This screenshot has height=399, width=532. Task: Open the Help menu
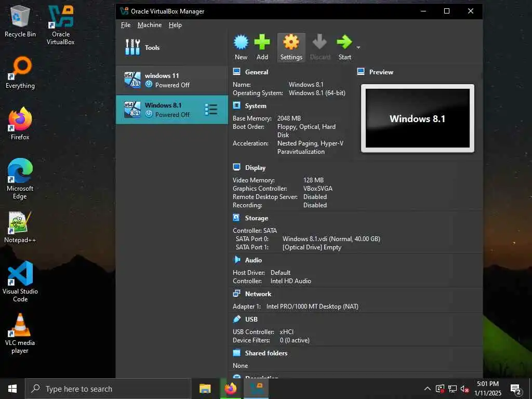175,25
